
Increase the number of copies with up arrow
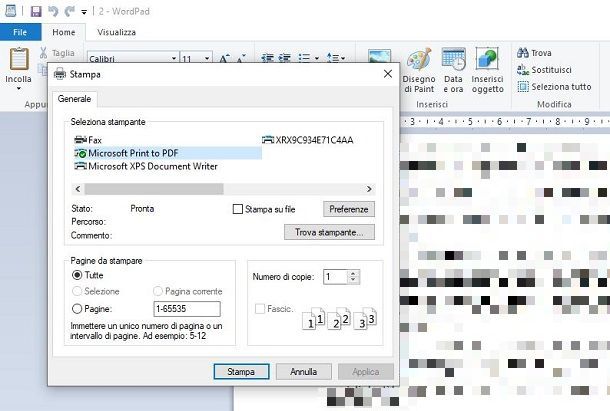pos(353,273)
